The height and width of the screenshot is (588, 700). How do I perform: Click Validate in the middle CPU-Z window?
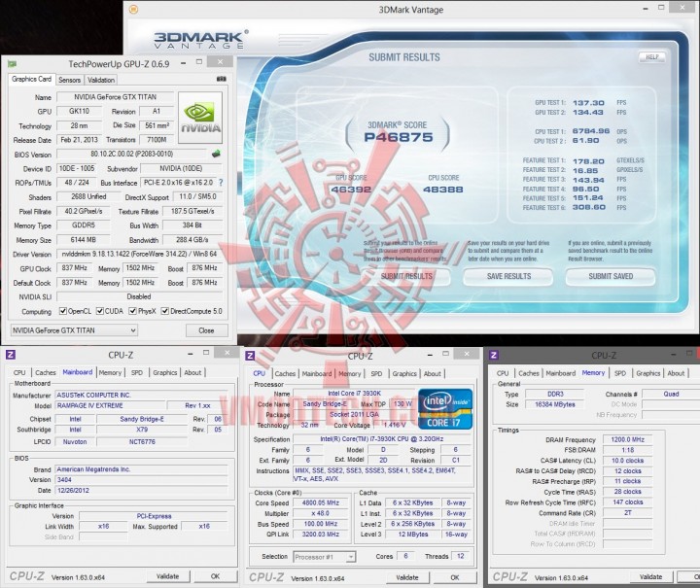407,577
